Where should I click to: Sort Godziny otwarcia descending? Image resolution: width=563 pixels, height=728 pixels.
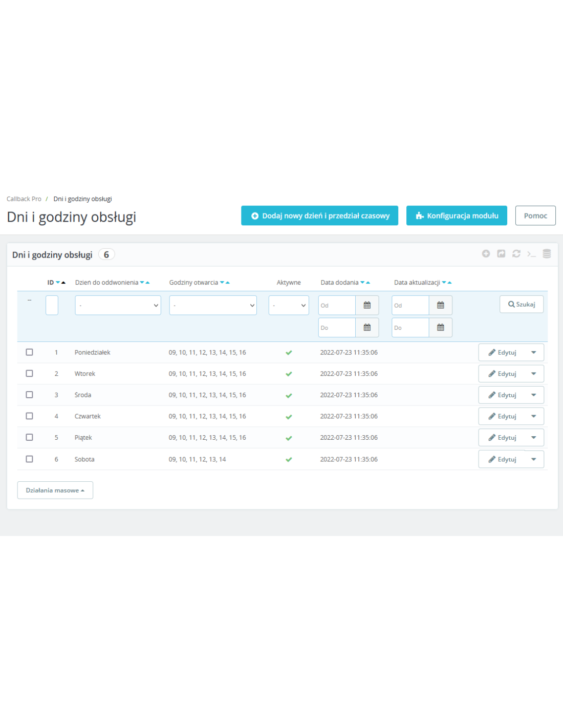[x=222, y=283]
